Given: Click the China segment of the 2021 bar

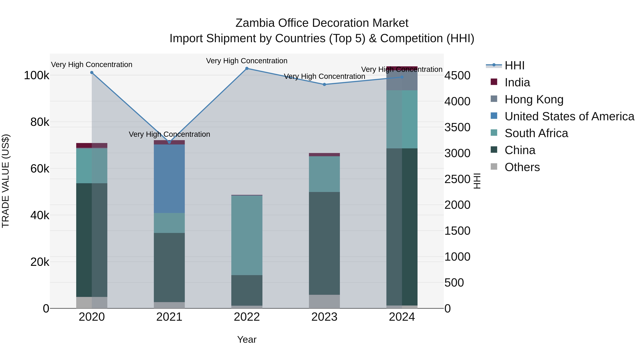Looking at the screenshot, I should (x=169, y=268).
